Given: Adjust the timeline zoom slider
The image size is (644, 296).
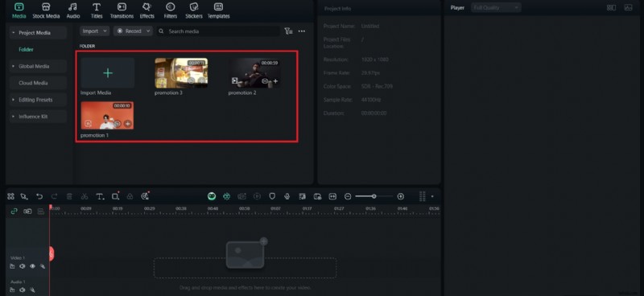Looking at the screenshot, I should [374, 196].
